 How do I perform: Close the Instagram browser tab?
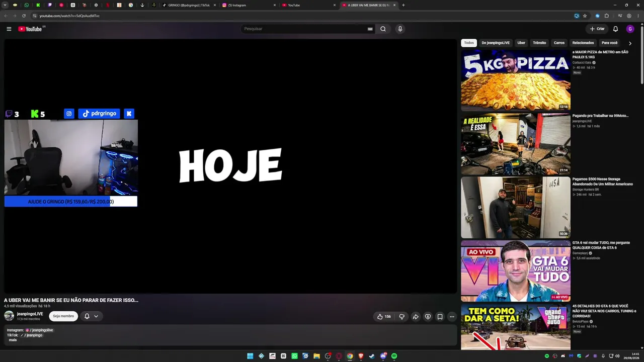tap(275, 5)
